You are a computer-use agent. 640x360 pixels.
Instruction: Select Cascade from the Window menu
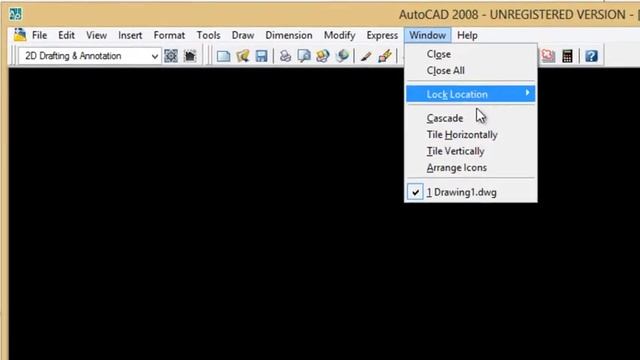(x=471, y=118)
